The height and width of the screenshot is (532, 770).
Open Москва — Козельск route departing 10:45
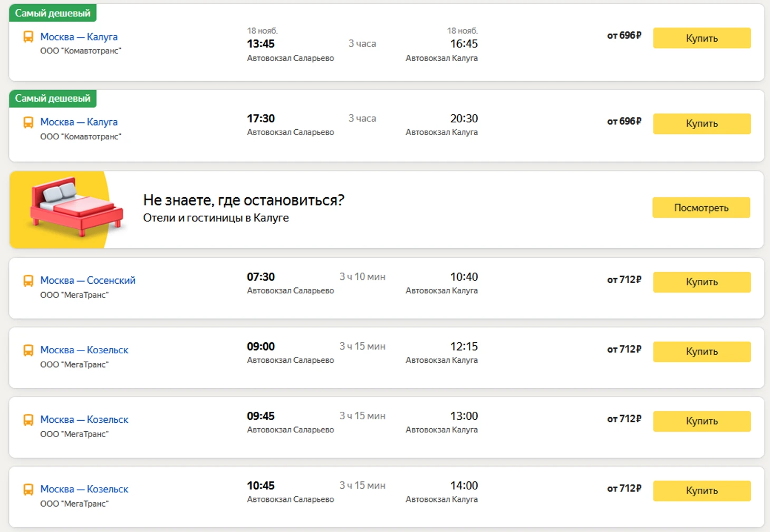pyautogui.click(x=84, y=489)
